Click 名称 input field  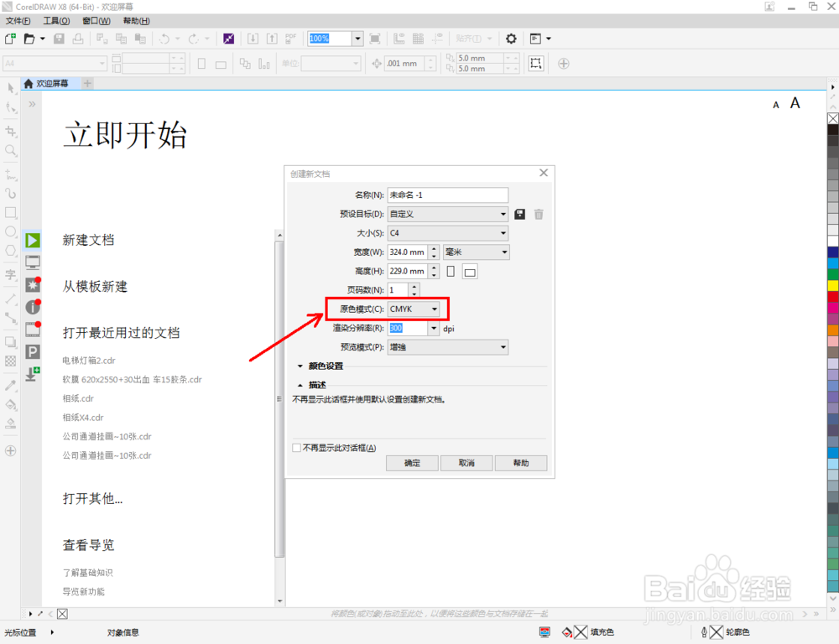(x=448, y=195)
